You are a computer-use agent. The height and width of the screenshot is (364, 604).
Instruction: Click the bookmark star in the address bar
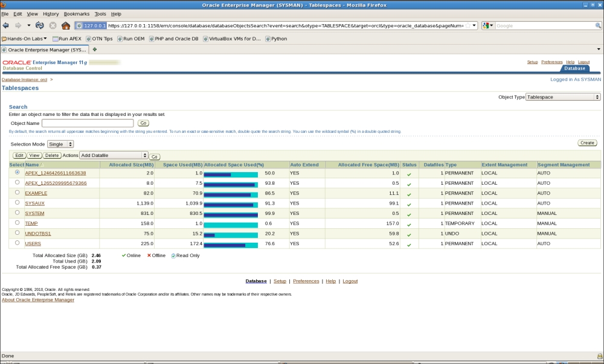(467, 25)
